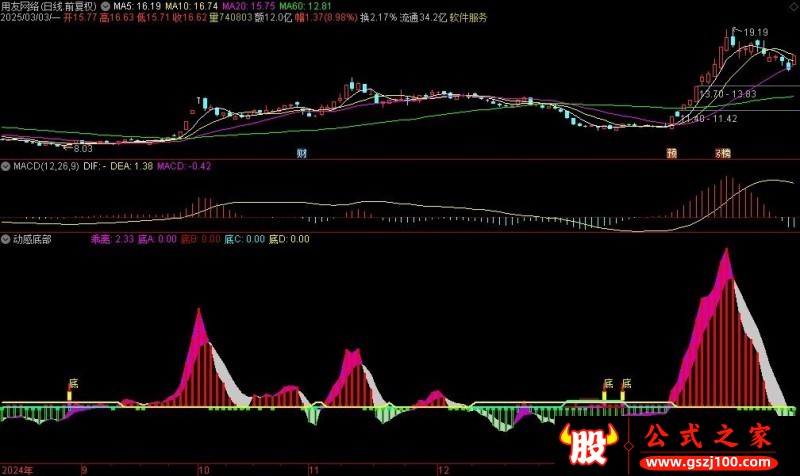Click the orange marker right of 预
This screenshot has width=800, height=476.
723,153
